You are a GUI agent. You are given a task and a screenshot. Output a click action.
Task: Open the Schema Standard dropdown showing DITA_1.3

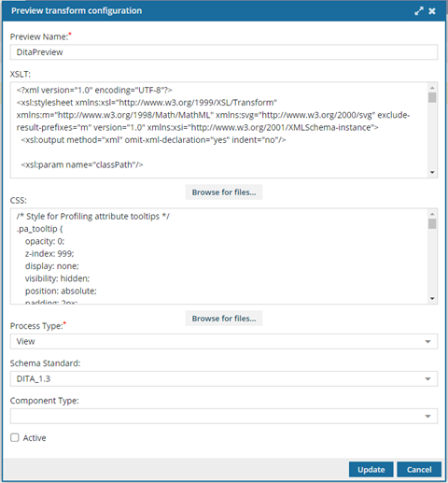coord(224,378)
